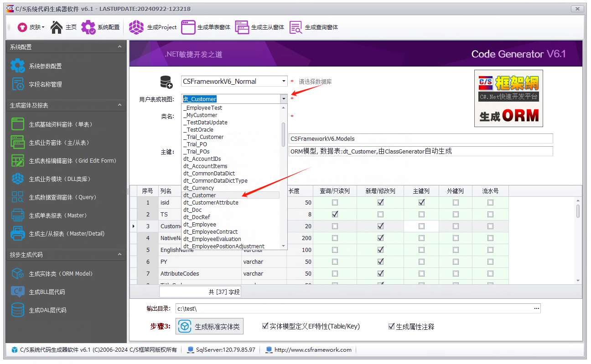The image size is (591, 364).
Task: Open 系统配置 gear icon in toolbar
Action: click(88, 27)
